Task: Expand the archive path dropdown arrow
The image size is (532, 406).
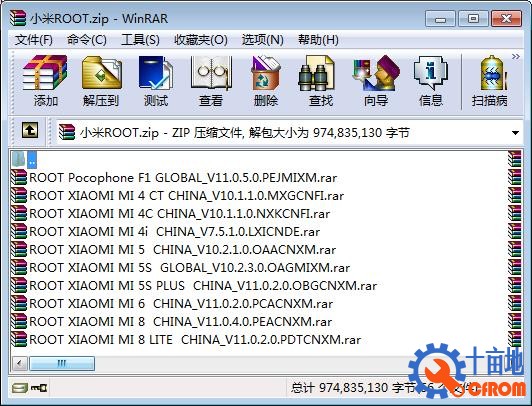Action: (x=515, y=133)
